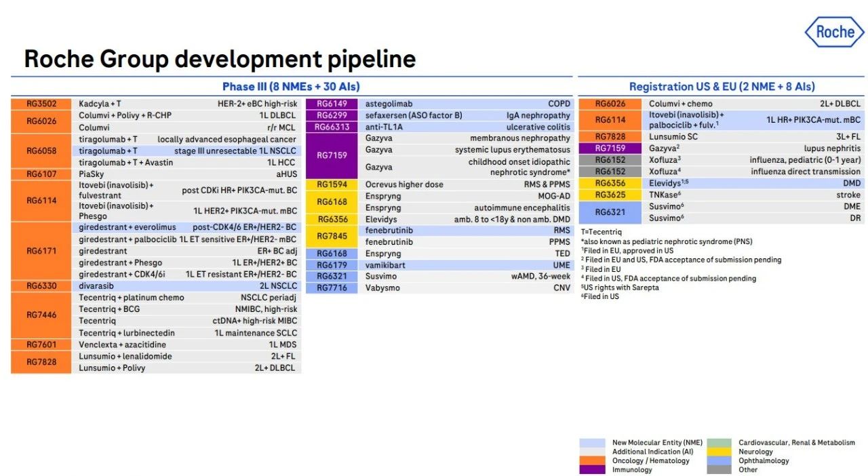Click the 'Vabysmo' entry
Image resolution: width=868 pixels, height=476 pixels.
pyautogui.click(x=382, y=288)
